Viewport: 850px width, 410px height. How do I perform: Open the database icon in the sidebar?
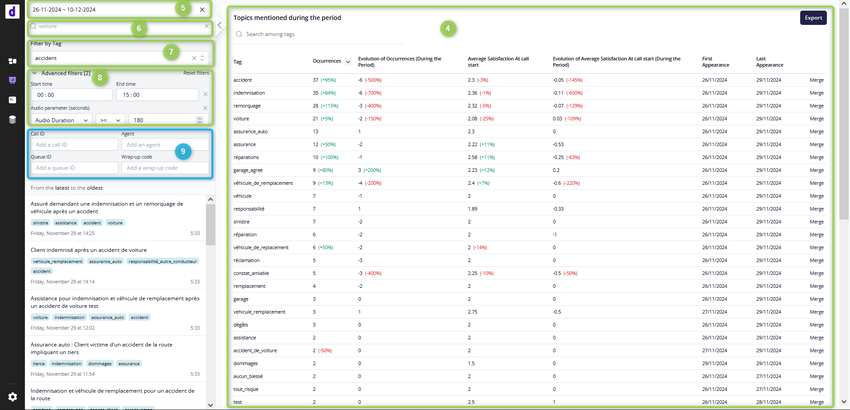pos(12,119)
